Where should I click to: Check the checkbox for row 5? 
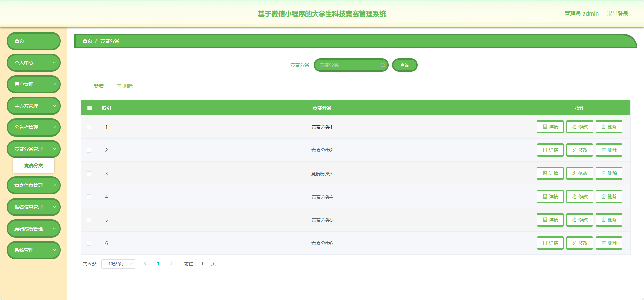tap(89, 220)
